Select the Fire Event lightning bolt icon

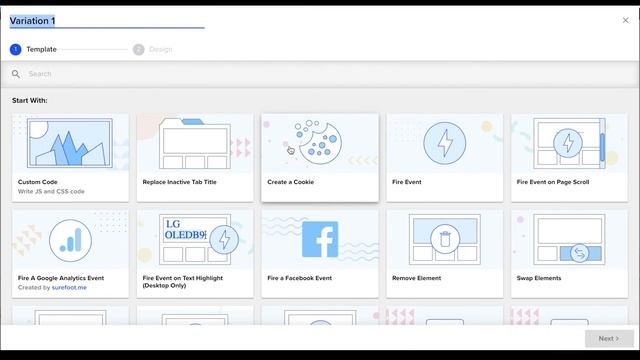click(444, 143)
